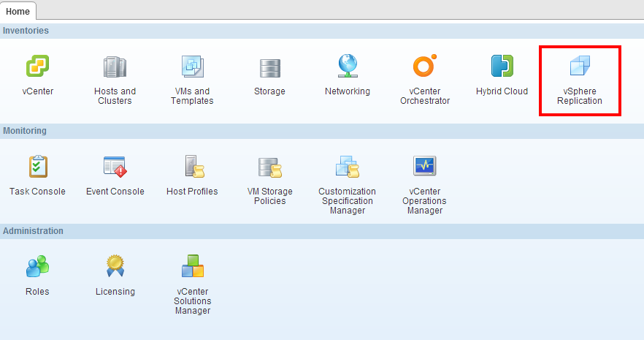The height and width of the screenshot is (340, 644).
Task: Open the Hosts and Clusters icon
Action: pyautogui.click(x=115, y=67)
